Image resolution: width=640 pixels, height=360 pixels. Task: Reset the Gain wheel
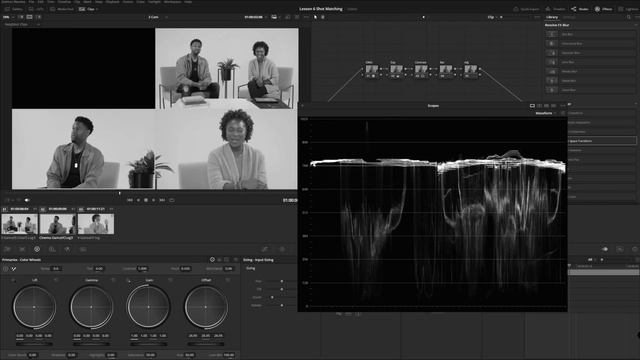click(170, 280)
